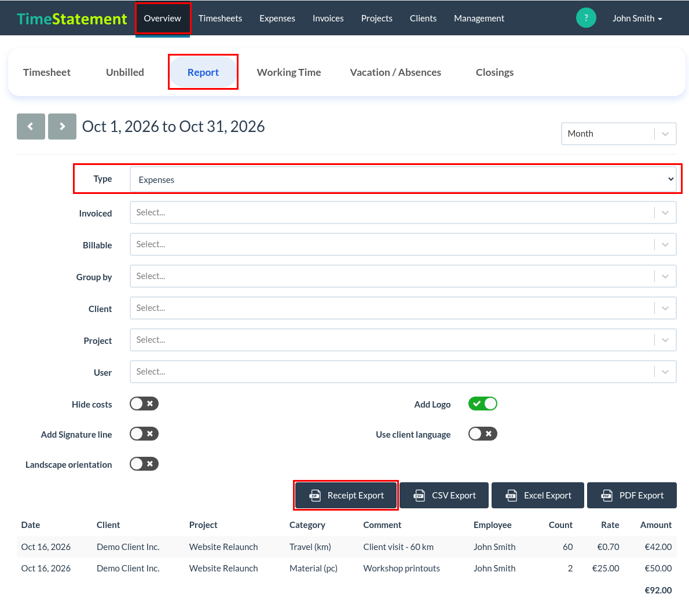The width and height of the screenshot is (689, 616).
Task: Open the Month period dropdown
Action: (618, 134)
